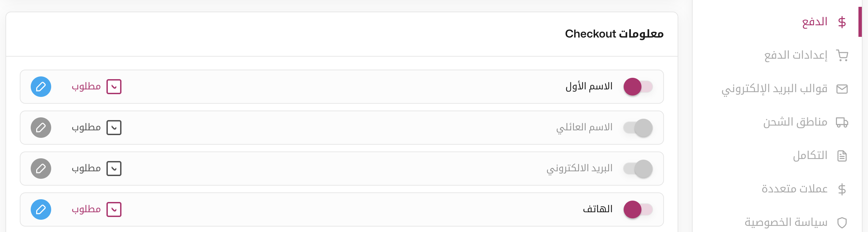Click the edit pencil for الاسم العائلي

41,128
